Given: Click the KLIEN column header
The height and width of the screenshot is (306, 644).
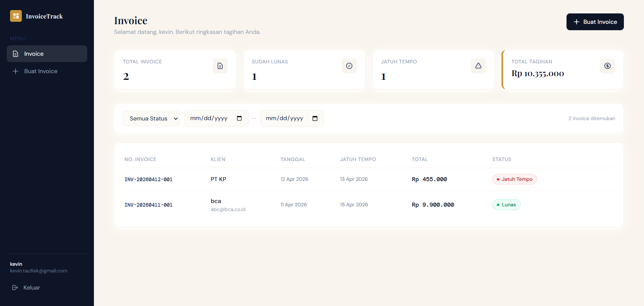Looking at the screenshot, I should point(218,159).
